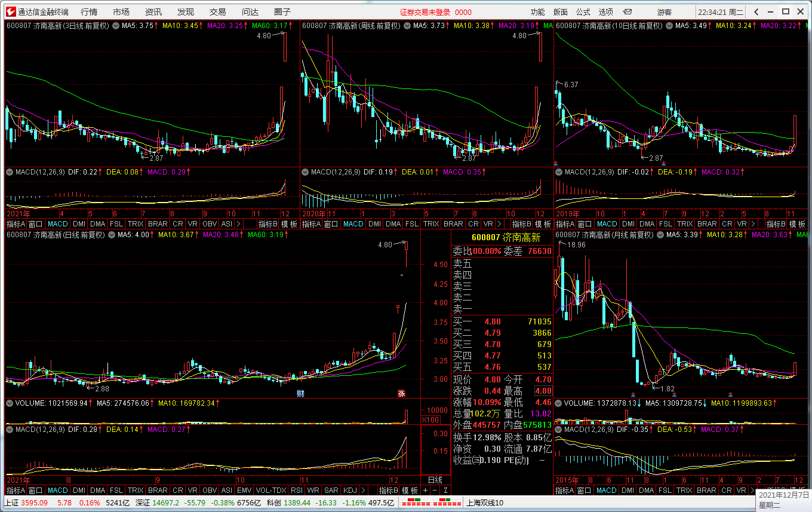This screenshot has height=512, width=812.
Task: Click the 财 marker on the daily chart
Action: click(300, 393)
